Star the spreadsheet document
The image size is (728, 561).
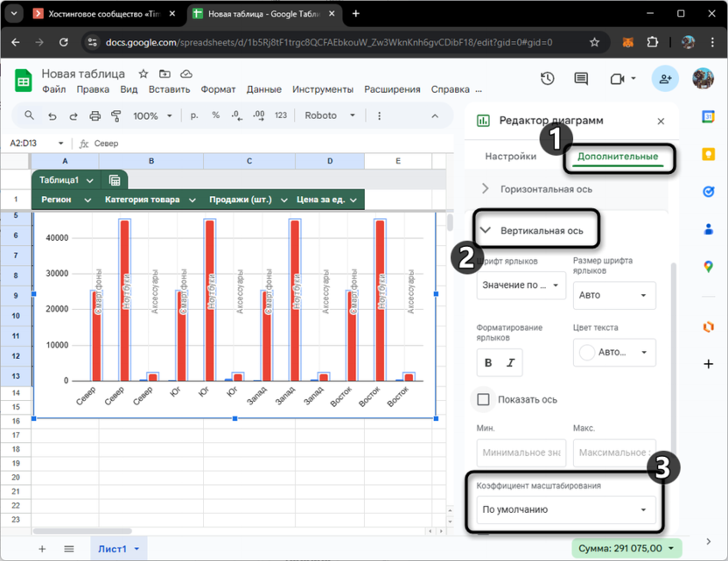(x=143, y=74)
